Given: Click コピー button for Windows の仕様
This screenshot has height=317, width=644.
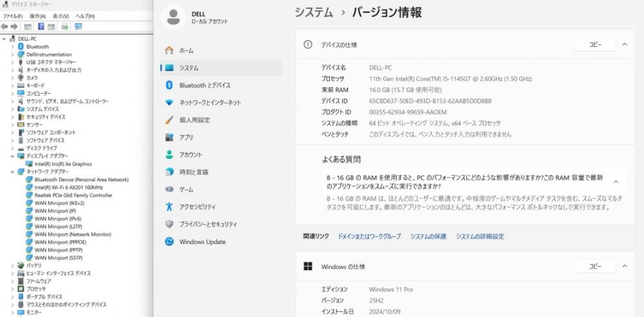Looking at the screenshot, I should point(594,267).
